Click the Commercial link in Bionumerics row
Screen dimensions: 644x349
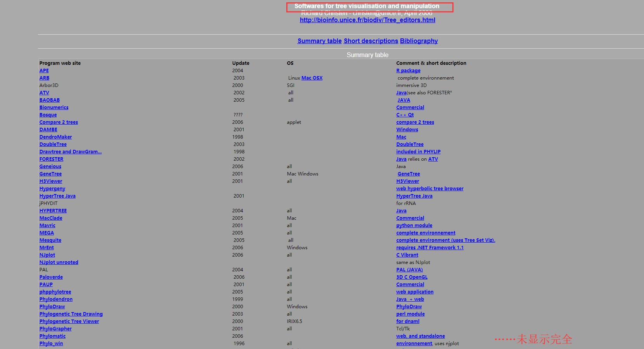pos(410,108)
